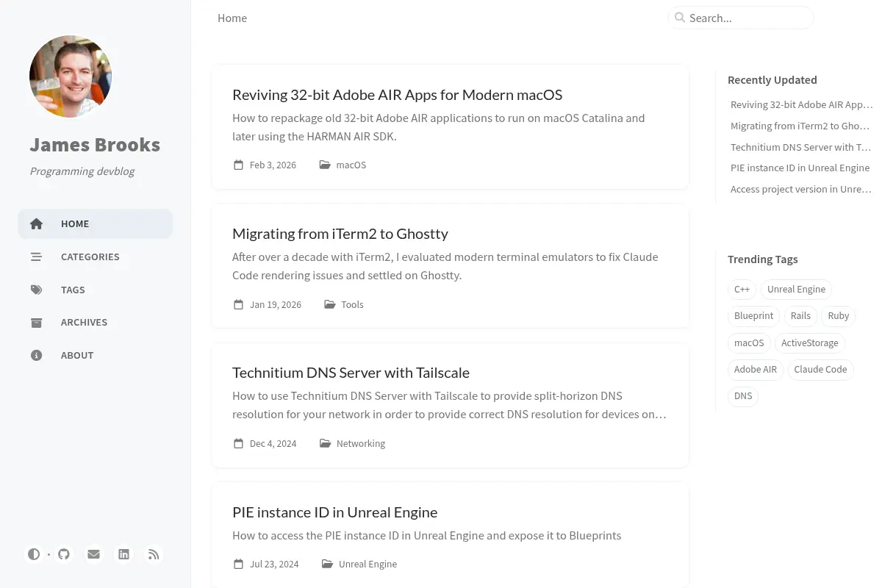Select the Adobe AIR trending tag
The height and width of the screenshot is (588, 882).
point(755,369)
